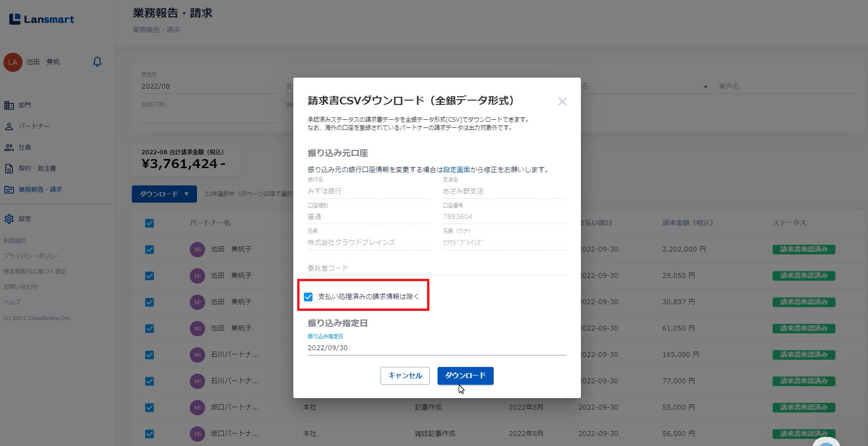This screenshot has width=868, height=446.
Task: Open the filter dropdown arrow beside 案件名
Action: click(705, 87)
